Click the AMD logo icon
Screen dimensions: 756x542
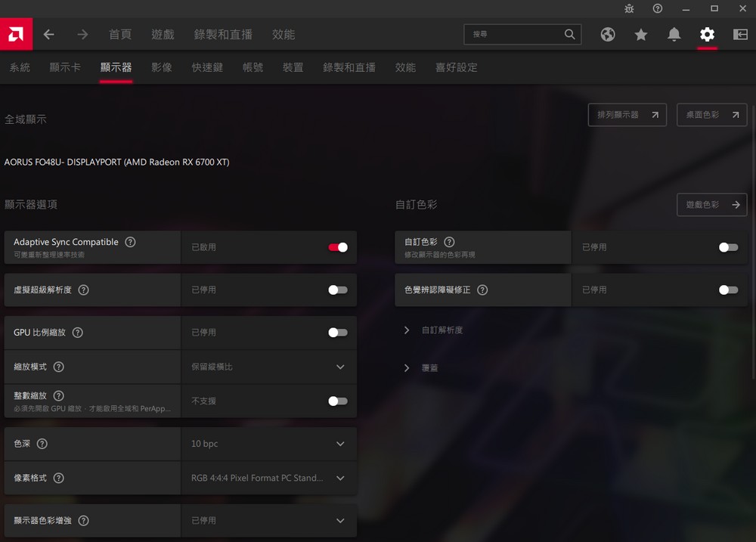pos(16,34)
